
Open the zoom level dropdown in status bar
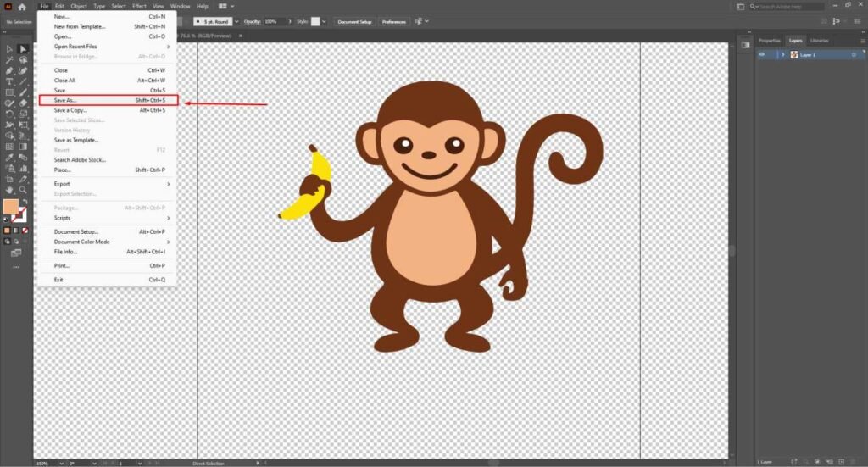(61, 463)
